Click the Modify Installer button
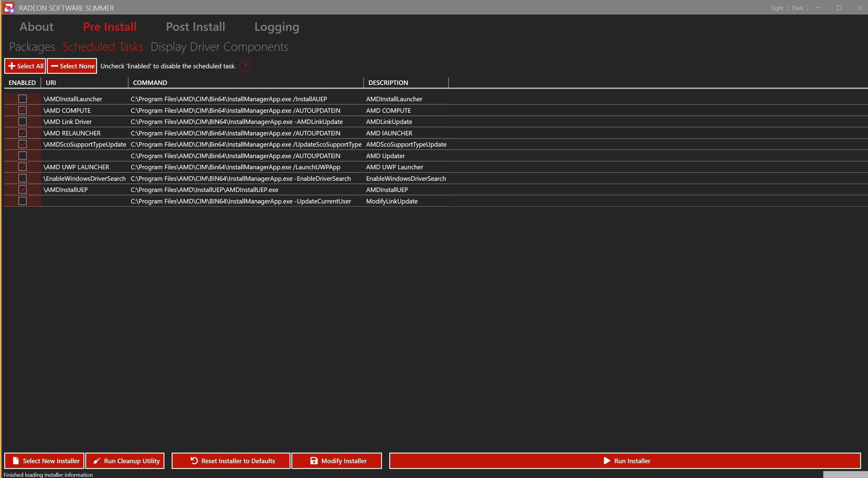 point(337,460)
